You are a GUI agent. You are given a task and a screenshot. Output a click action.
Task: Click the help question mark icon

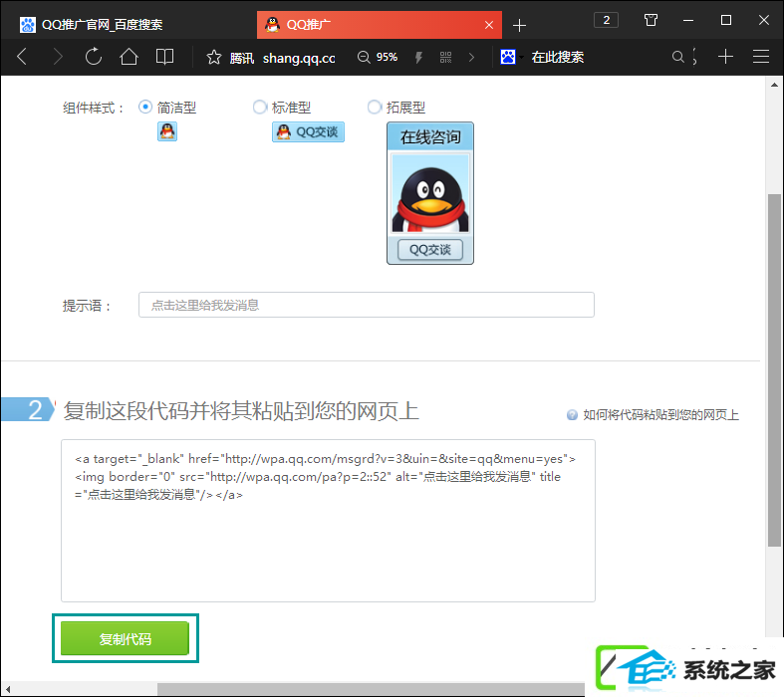click(x=572, y=414)
